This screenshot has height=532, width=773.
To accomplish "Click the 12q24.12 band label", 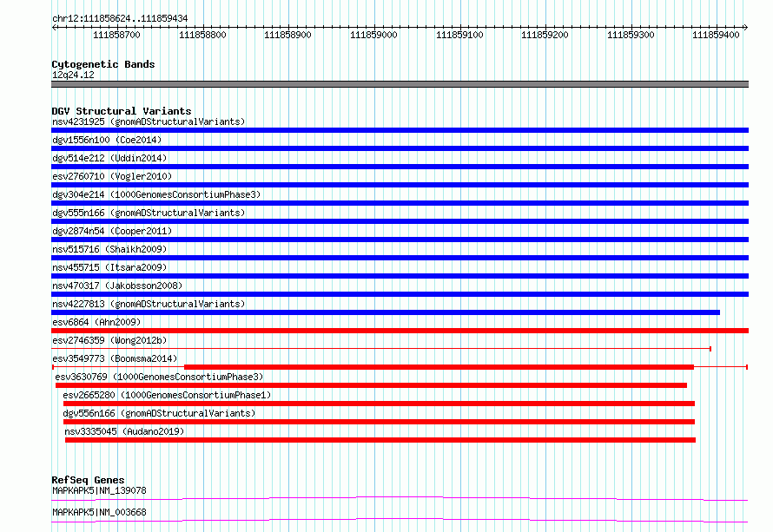I will [73, 75].
